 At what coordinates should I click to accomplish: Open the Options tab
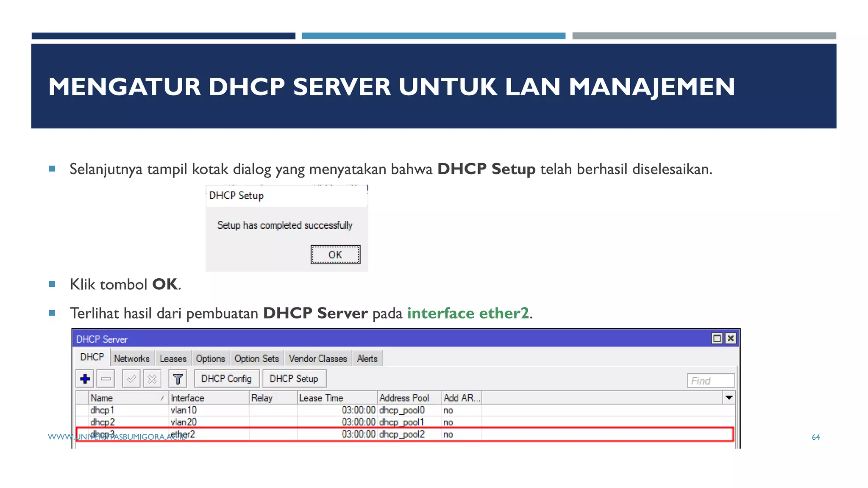tap(210, 359)
